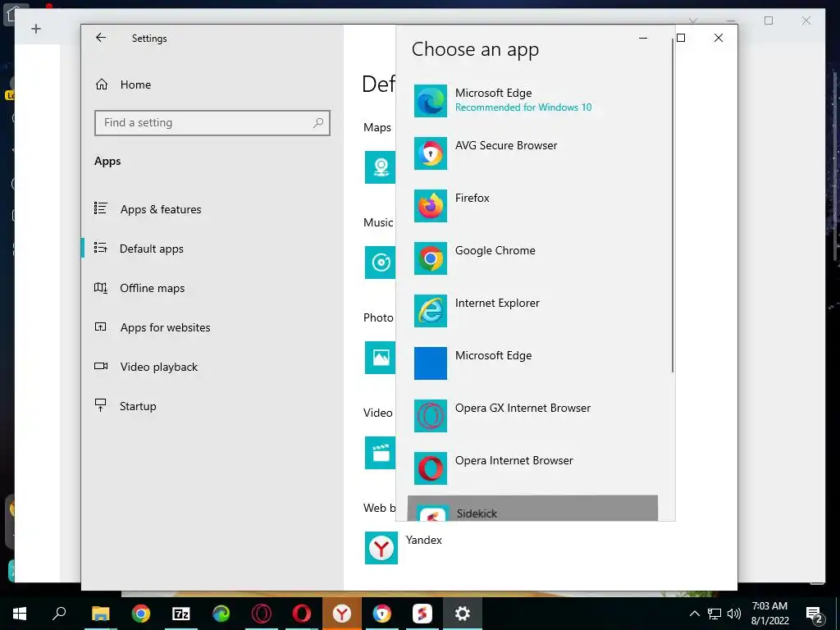Launch Google Chrome from taskbar
The width and height of the screenshot is (840, 630).
[141, 614]
